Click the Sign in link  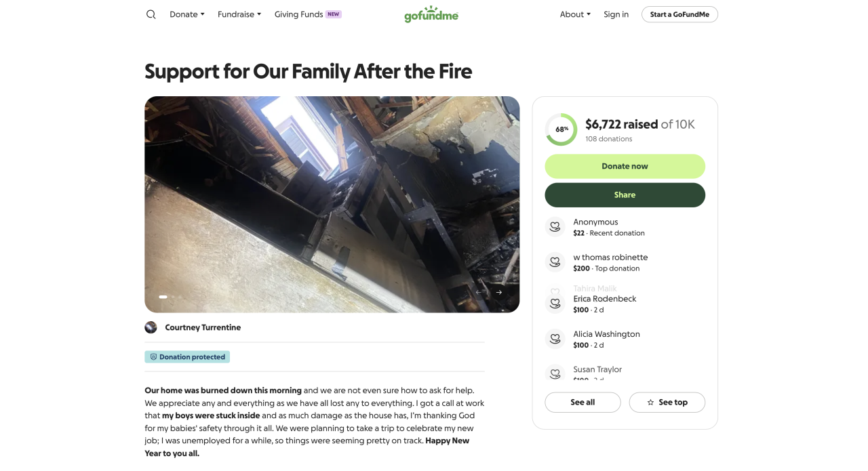point(616,14)
